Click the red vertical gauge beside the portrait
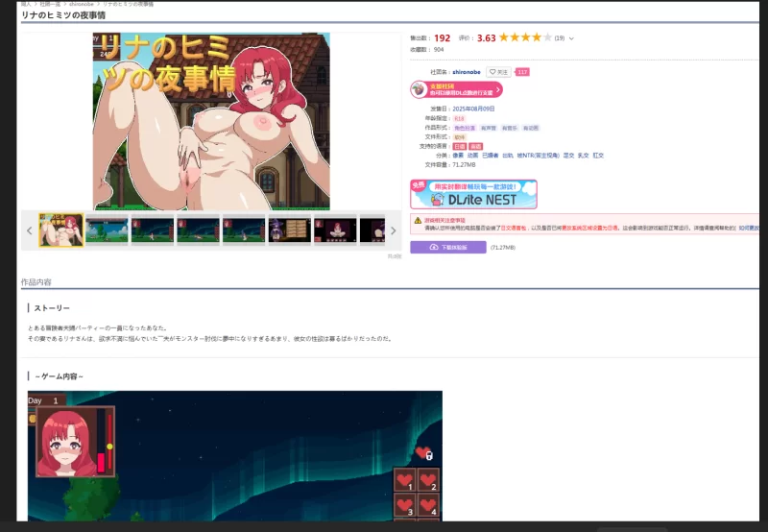The width and height of the screenshot is (768, 532). coord(109,442)
